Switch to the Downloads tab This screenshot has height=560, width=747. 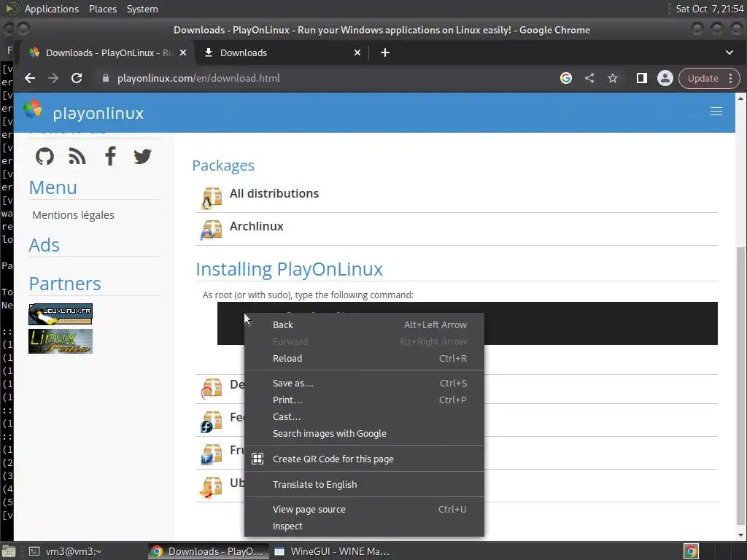tap(281, 52)
